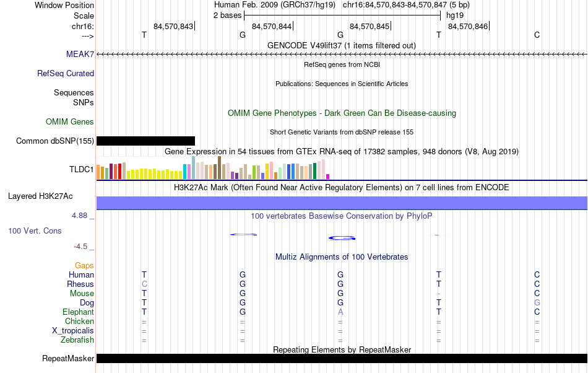Screen dimensions: 588x373
Task: Click the Sequences track label
Action: (x=74, y=92)
